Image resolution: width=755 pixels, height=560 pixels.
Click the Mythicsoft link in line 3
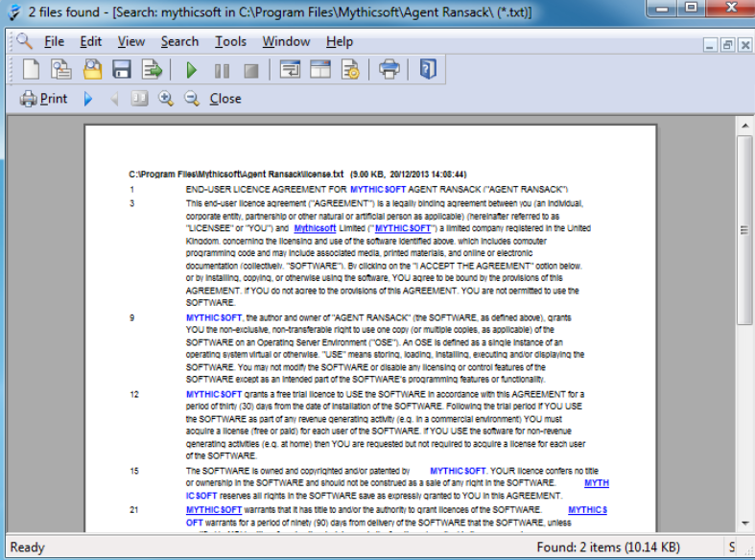[315, 228]
